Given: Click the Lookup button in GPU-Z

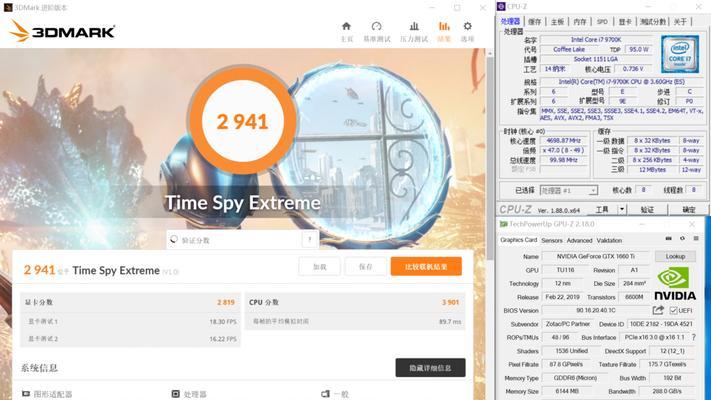Looking at the screenshot, I should tap(675, 256).
